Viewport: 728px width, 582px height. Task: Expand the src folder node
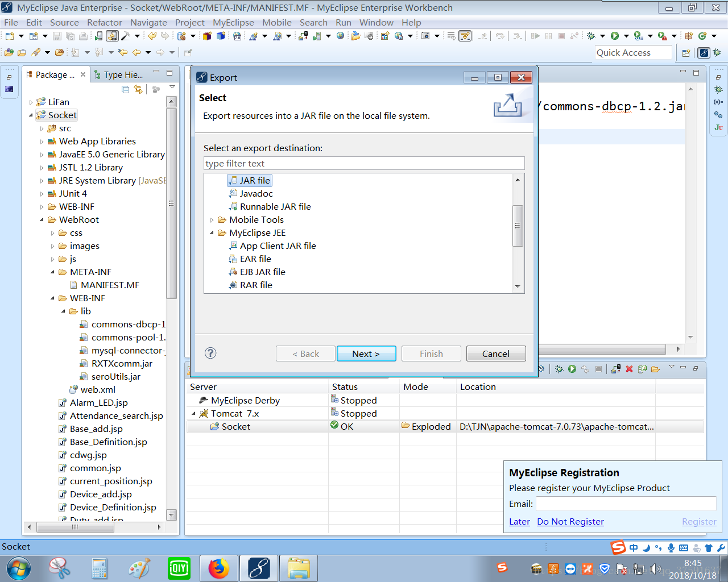(42, 128)
